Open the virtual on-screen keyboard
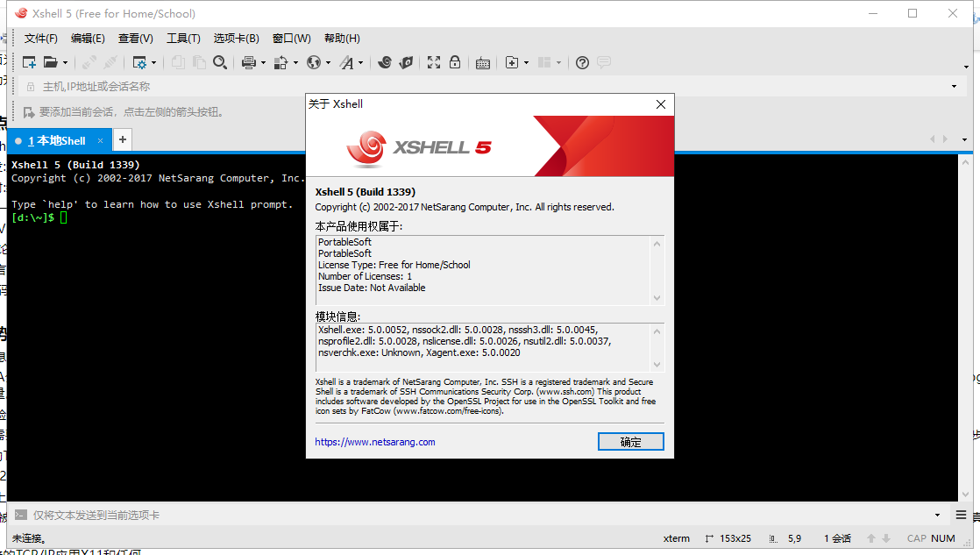Screen dimensions: 980x555 pos(482,62)
